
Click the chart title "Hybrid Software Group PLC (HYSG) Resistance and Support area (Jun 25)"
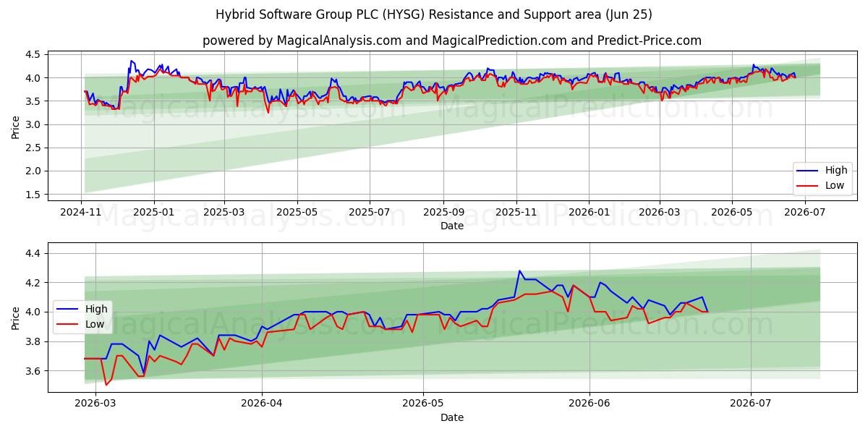click(434, 14)
